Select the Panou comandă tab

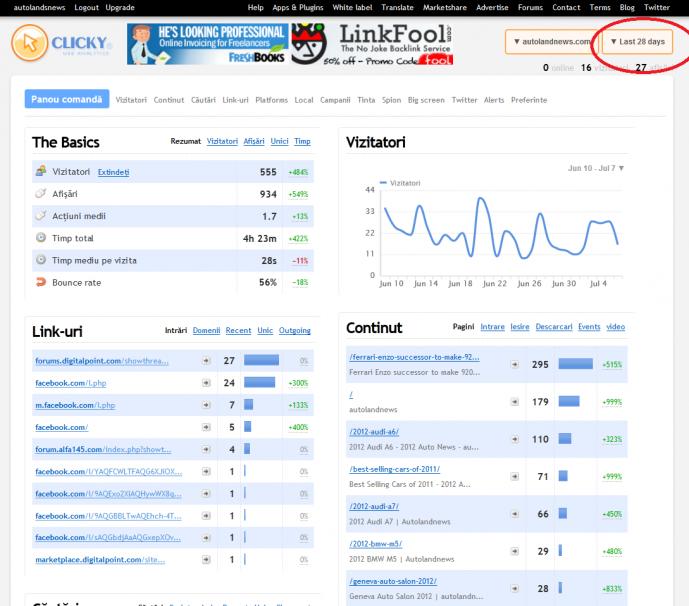point(67,99)
